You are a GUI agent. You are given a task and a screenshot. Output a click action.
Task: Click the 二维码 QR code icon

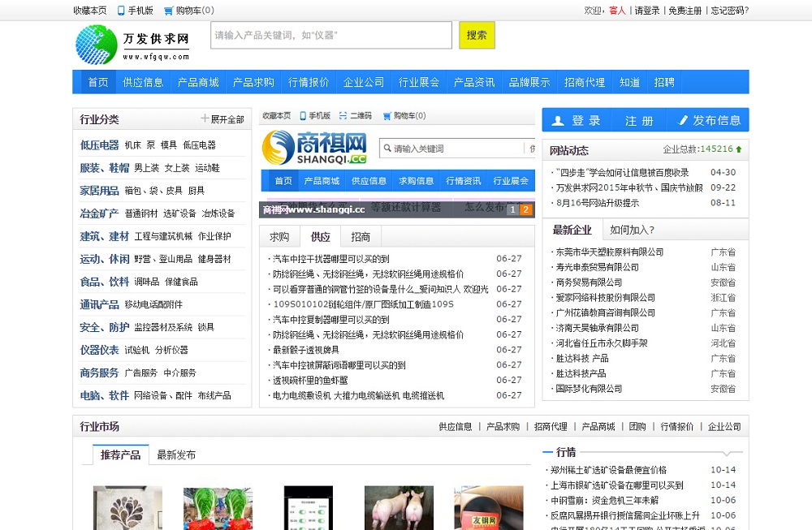[343, 116]
